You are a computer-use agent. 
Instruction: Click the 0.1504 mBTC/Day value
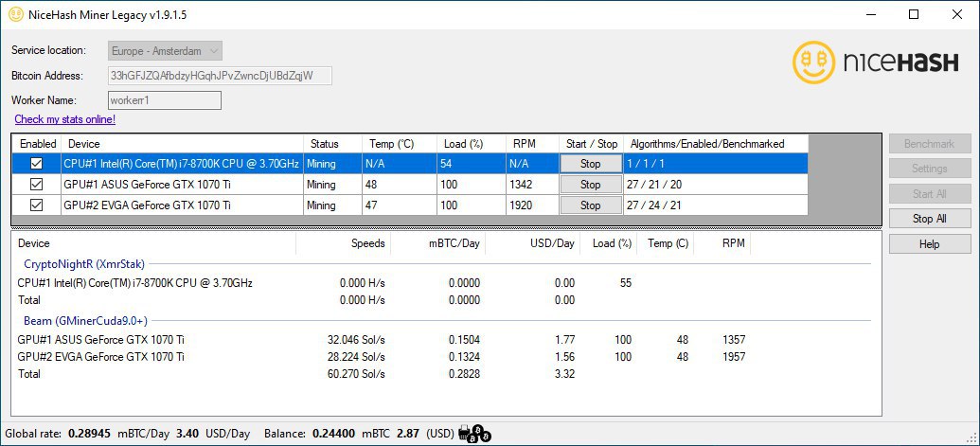[464, 340]
